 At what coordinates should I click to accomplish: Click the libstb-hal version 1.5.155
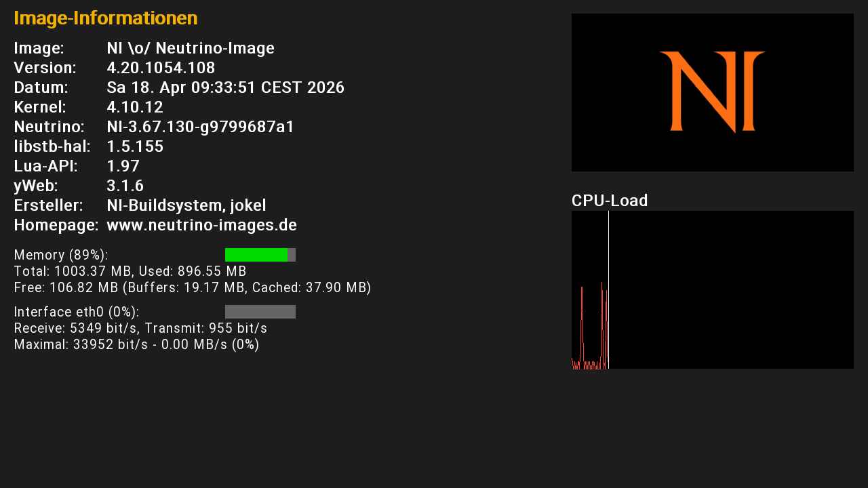click(135, 146)
